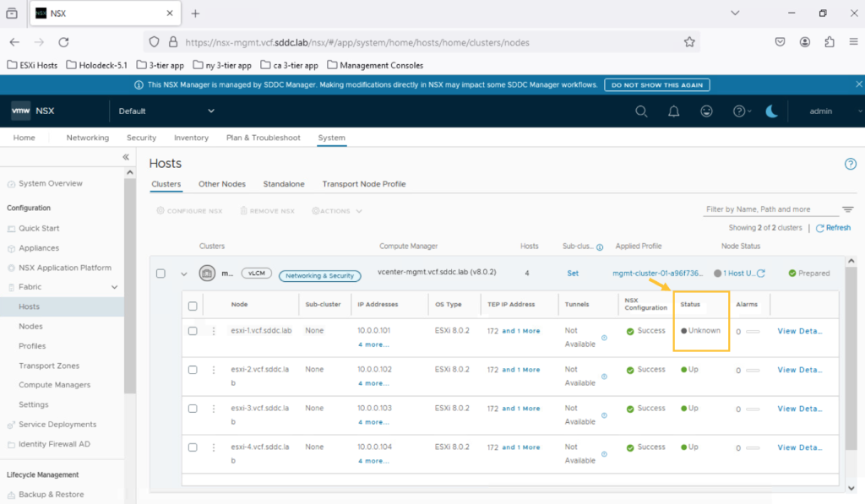The width and height of the screenshot is (865, 504).
Task: Click the alarms bar for esxi-4 row
Action: [x=753, y=447]
